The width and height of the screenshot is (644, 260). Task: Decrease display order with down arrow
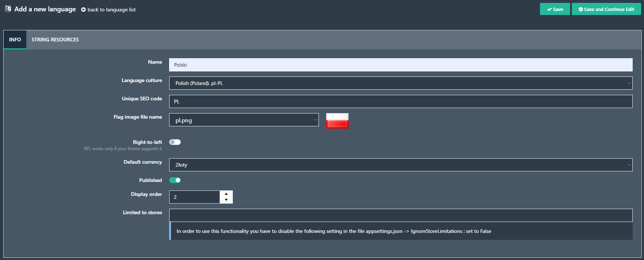(x=226, y=200)
